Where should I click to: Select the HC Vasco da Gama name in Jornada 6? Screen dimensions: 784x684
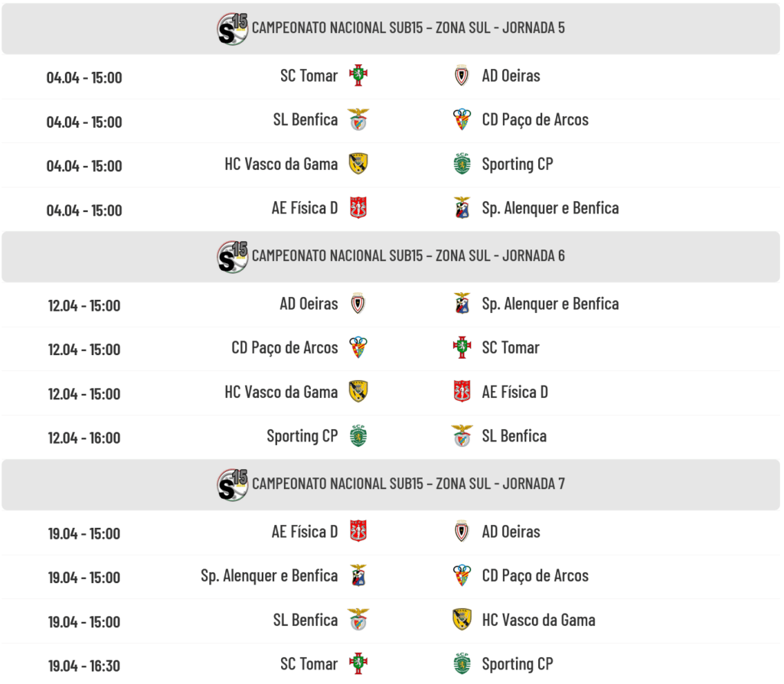pos(281,392)
